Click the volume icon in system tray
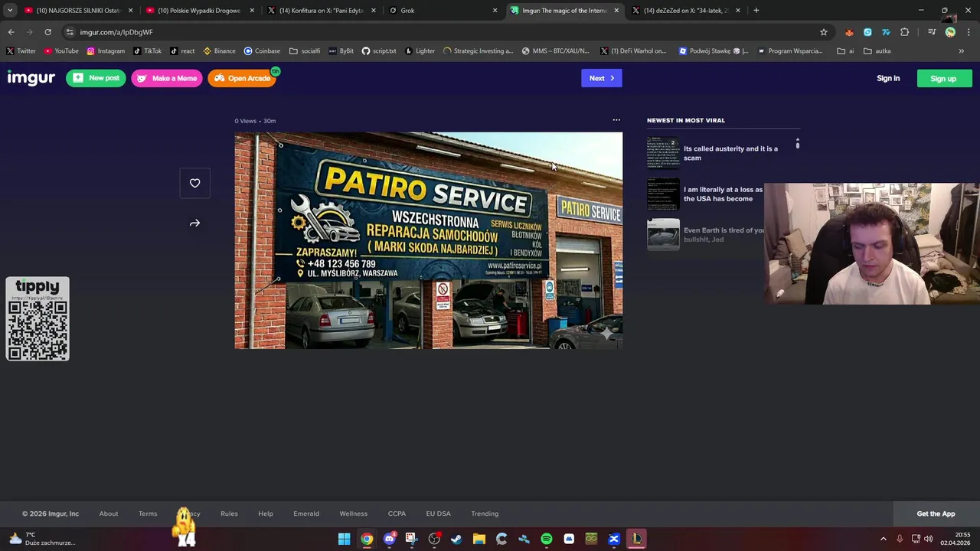 tap(929, 539)
